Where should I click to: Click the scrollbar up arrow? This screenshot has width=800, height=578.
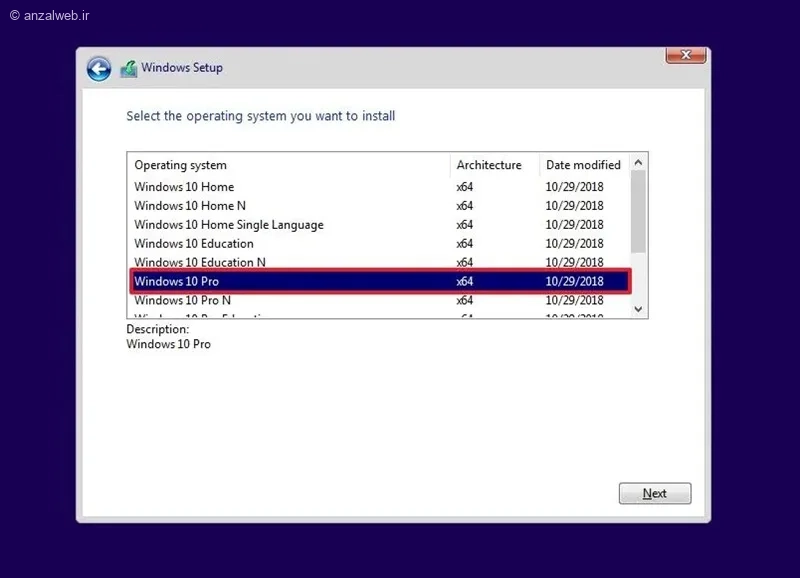click(x=638, y=163)
